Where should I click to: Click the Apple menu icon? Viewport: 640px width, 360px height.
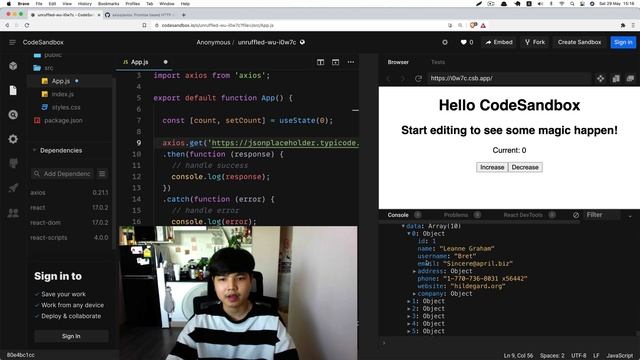(x=9, y=4)
